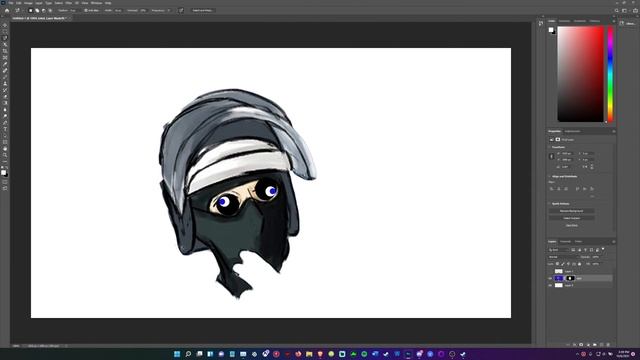Viewport: 640px width, 360px height.
Task: Open Windows taskbar Search
Action: click(188, 354)
